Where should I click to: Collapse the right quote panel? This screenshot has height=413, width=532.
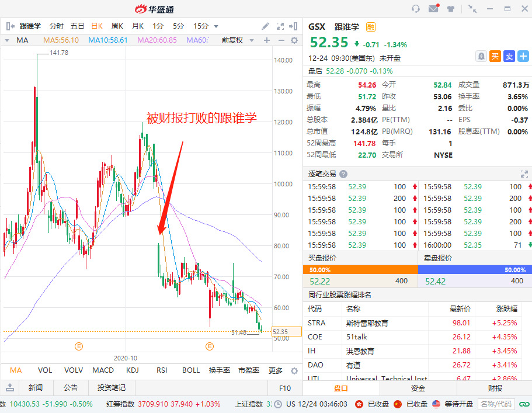(x=294, y=26)
